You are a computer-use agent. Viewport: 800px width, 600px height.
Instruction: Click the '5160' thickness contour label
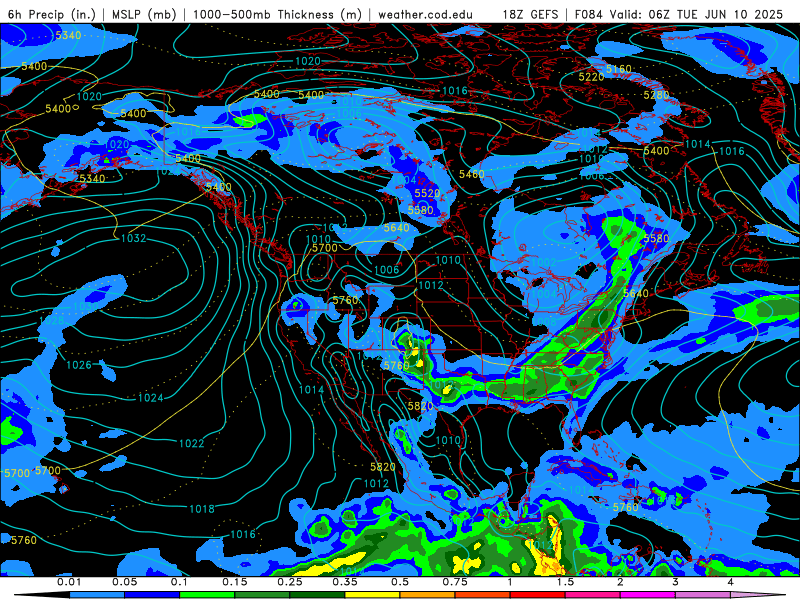(619, 68)
